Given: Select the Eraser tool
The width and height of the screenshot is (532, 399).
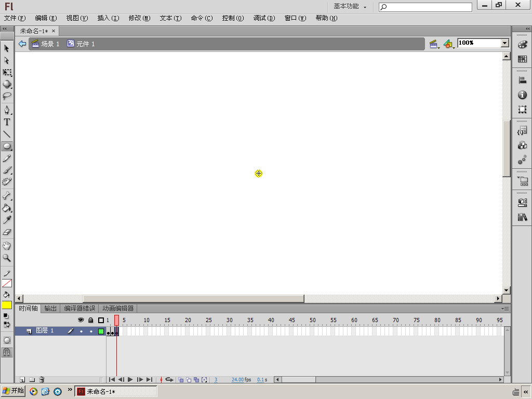Looking at the screenshot, I should [7, 232].
